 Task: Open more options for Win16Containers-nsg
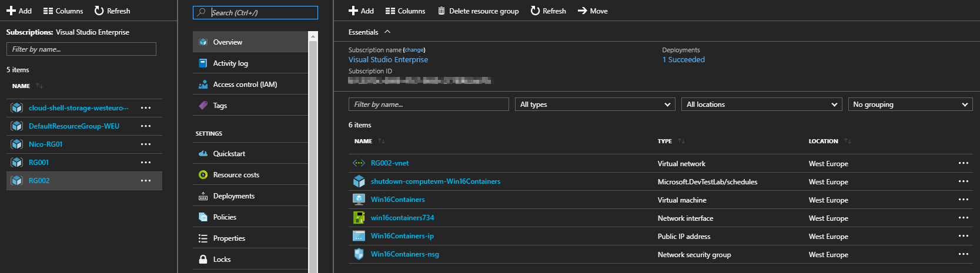(963, 254)
